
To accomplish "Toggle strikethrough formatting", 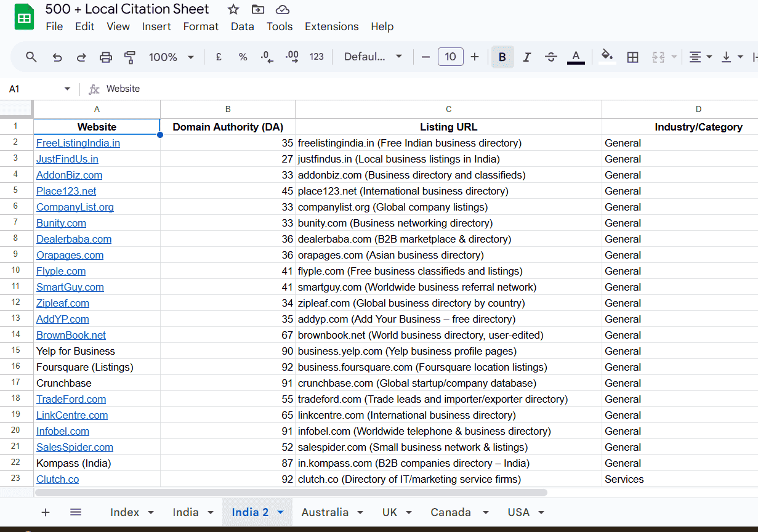I will tap(551, 57).
